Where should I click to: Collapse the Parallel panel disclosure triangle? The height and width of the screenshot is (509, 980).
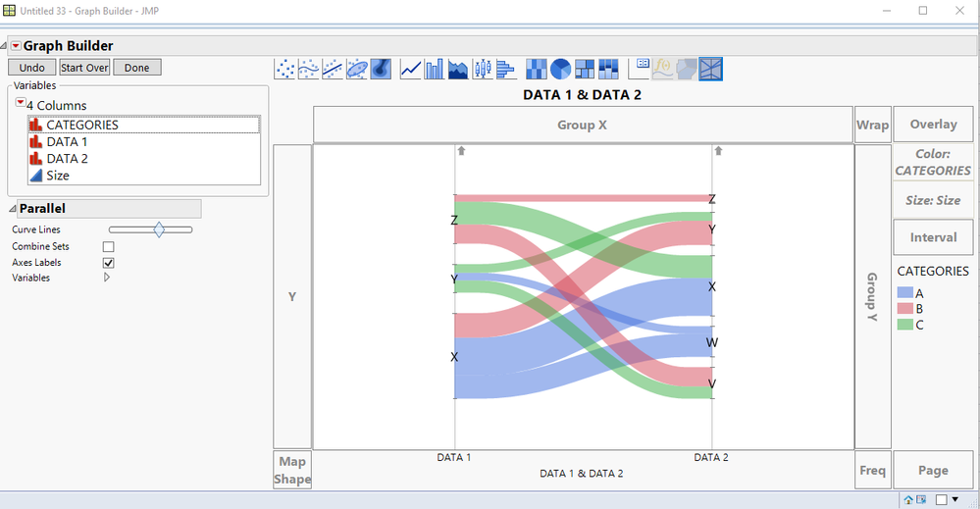coord(13,209)
